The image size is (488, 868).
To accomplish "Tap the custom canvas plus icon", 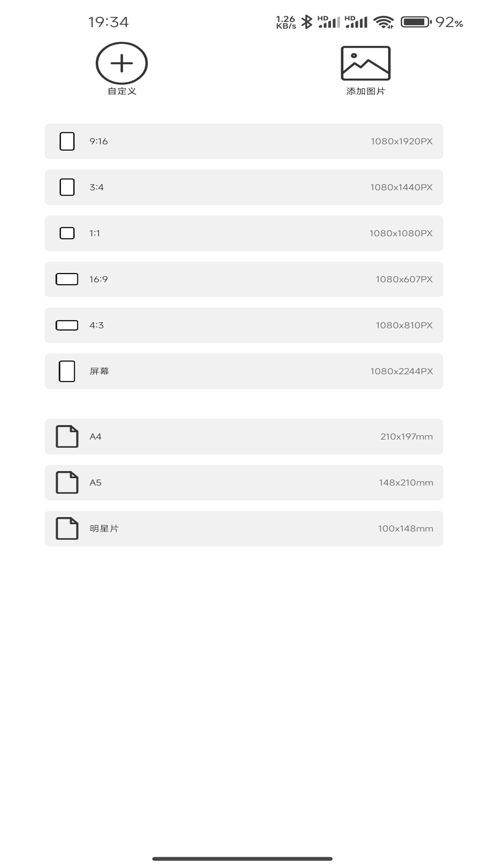I will pos(122,63).
